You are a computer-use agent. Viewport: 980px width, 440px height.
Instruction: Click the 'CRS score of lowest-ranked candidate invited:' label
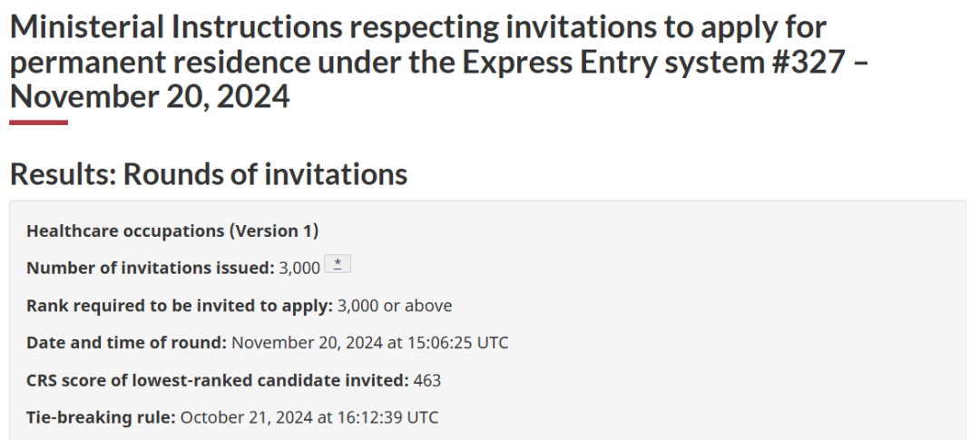[218, 381]
